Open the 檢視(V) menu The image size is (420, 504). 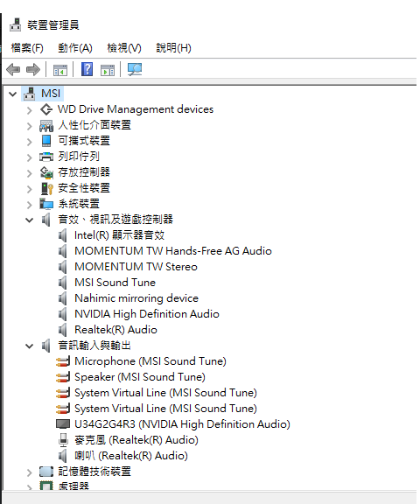[x=124, y=48]
